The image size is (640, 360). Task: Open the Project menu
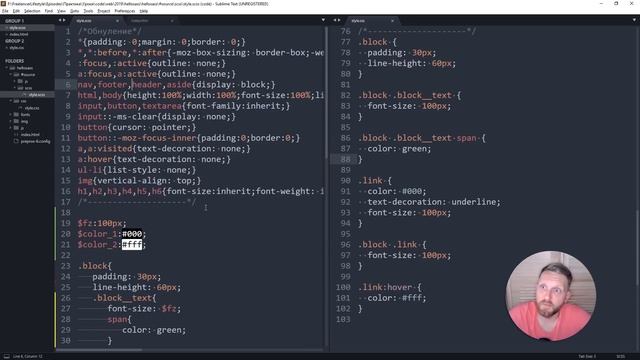click(x=104, y=11)
